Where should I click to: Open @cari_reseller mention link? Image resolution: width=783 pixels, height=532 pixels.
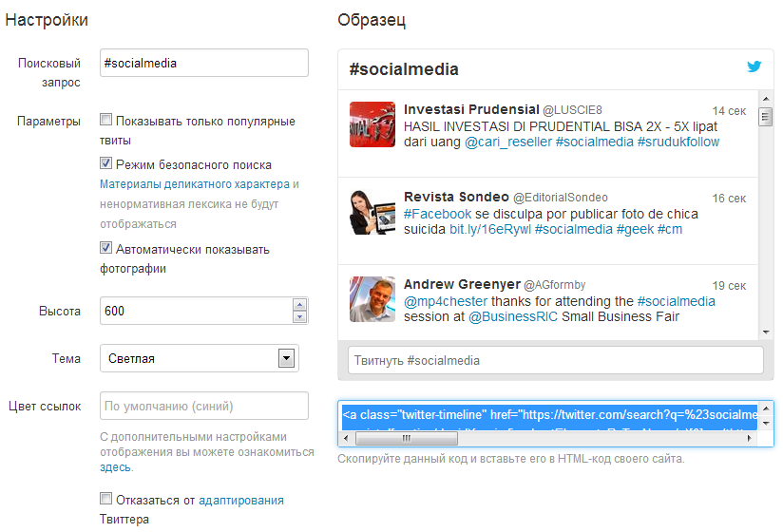[507, 142]
